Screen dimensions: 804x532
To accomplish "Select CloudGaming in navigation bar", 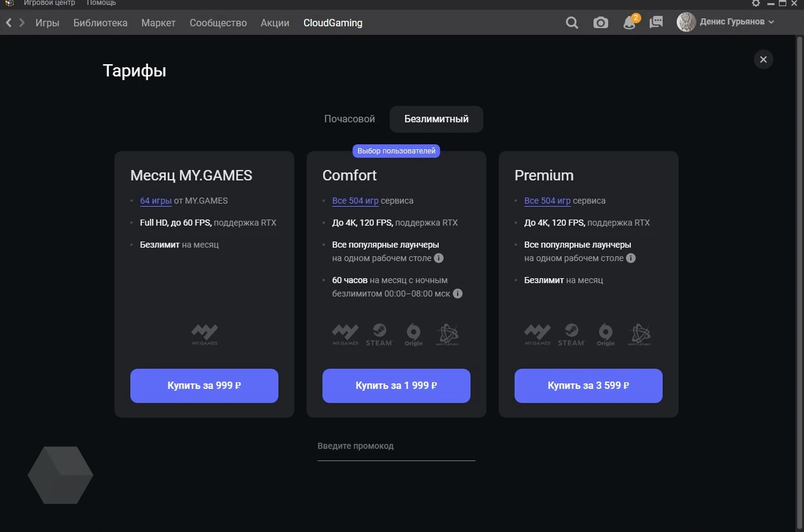I will pos(333,23).
